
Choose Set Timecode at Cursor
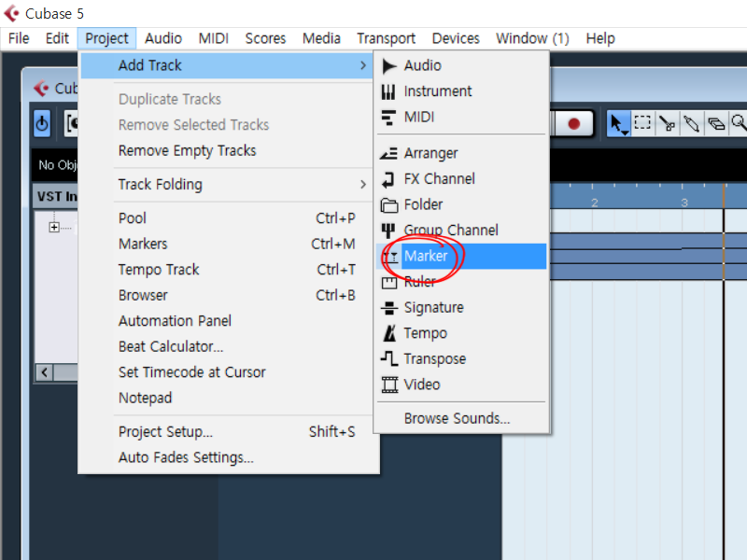pos(191,372)
